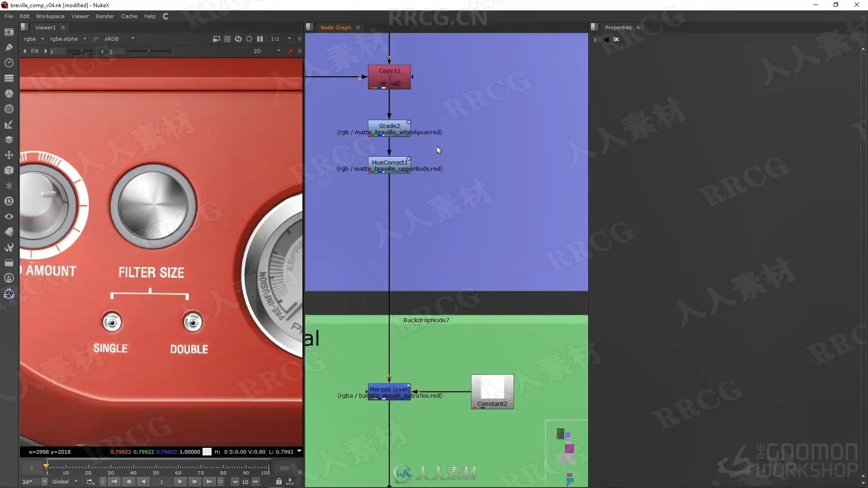Open the Edit menu

point(24,16)
